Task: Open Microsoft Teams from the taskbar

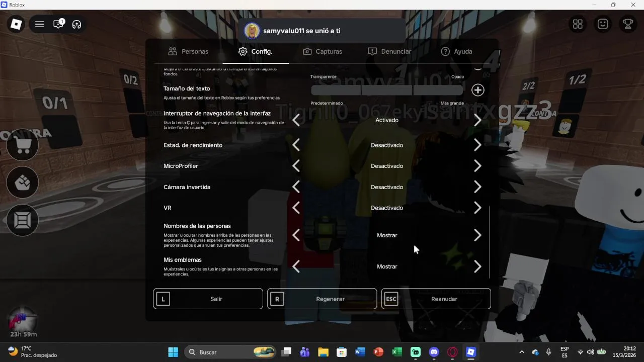Action: 304,352
